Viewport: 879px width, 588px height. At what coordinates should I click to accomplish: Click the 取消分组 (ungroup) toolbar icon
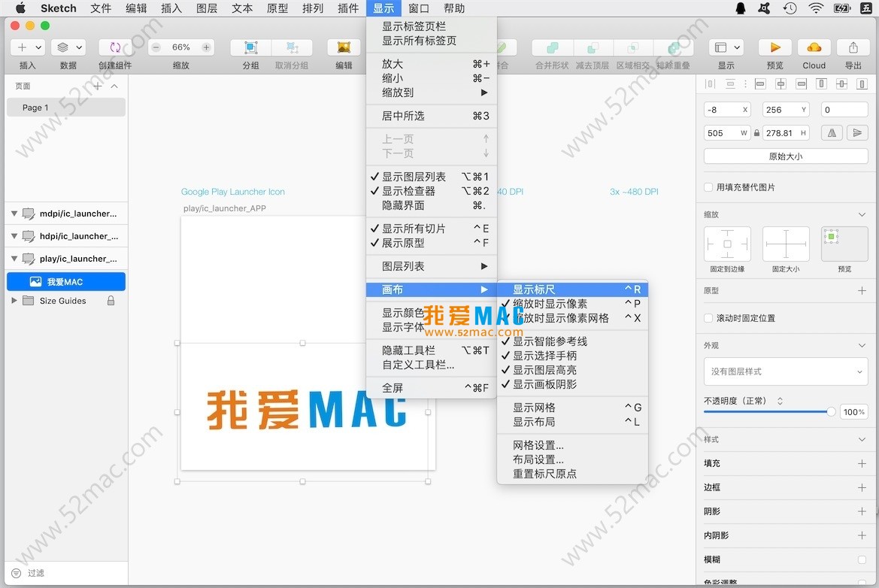pyautogui.click(x=292, y=47)
